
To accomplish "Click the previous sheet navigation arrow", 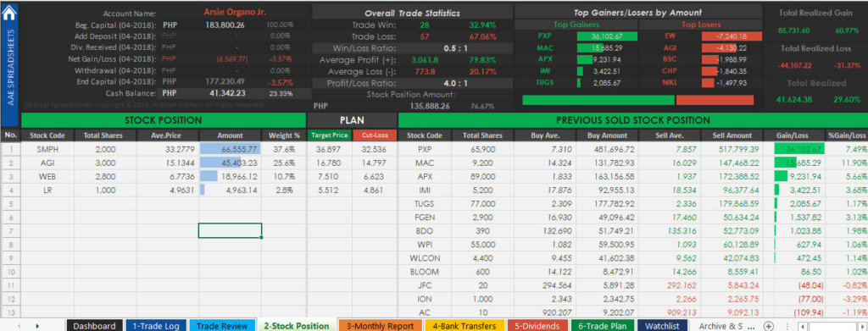I will click(19, 325).
